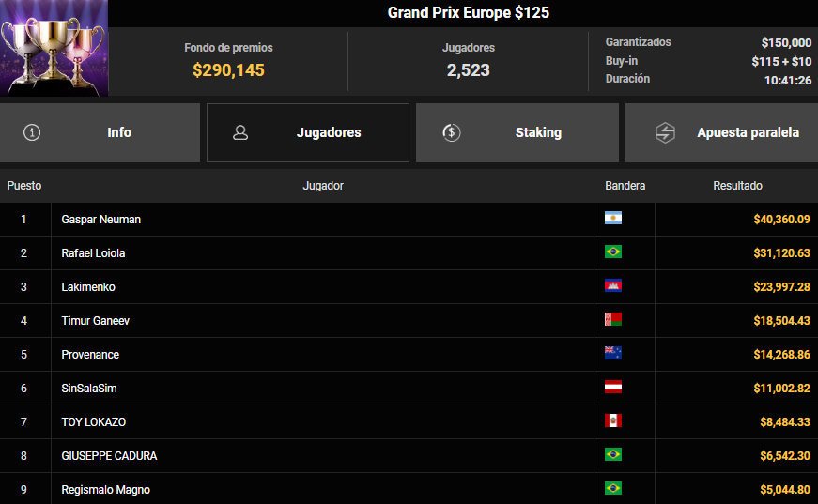Click the Peru flag for TOY LOKAZO
This screenshot has height=504, width=818.
(613, 421)
